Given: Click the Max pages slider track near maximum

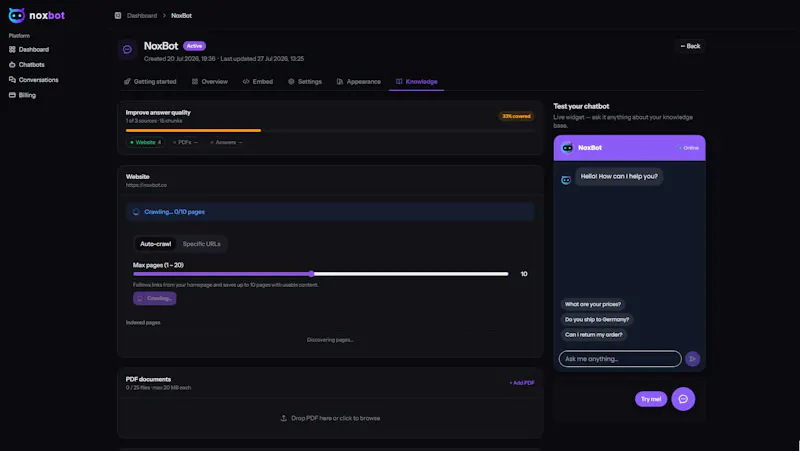Looking at the screenshot, I should pos(503,274).
